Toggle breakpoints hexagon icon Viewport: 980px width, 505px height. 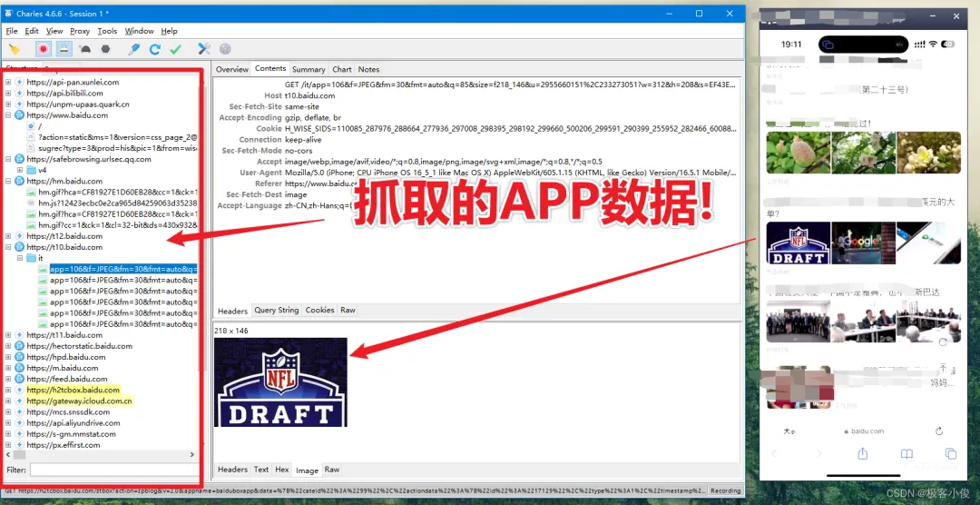(x=105, y=49)
